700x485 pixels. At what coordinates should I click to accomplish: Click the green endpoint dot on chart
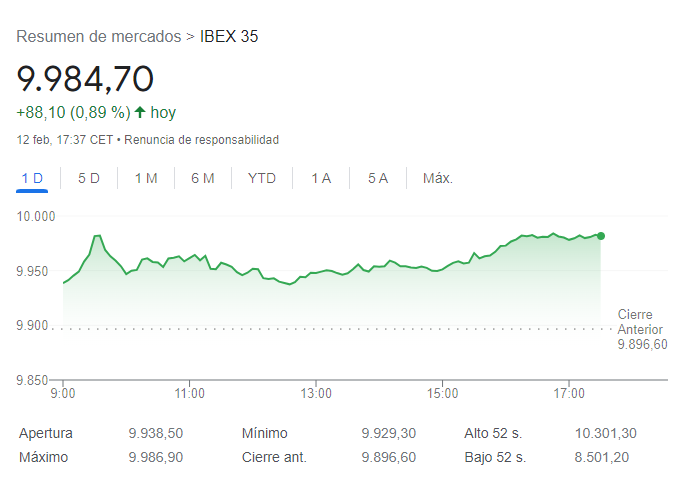coord(601,236)
